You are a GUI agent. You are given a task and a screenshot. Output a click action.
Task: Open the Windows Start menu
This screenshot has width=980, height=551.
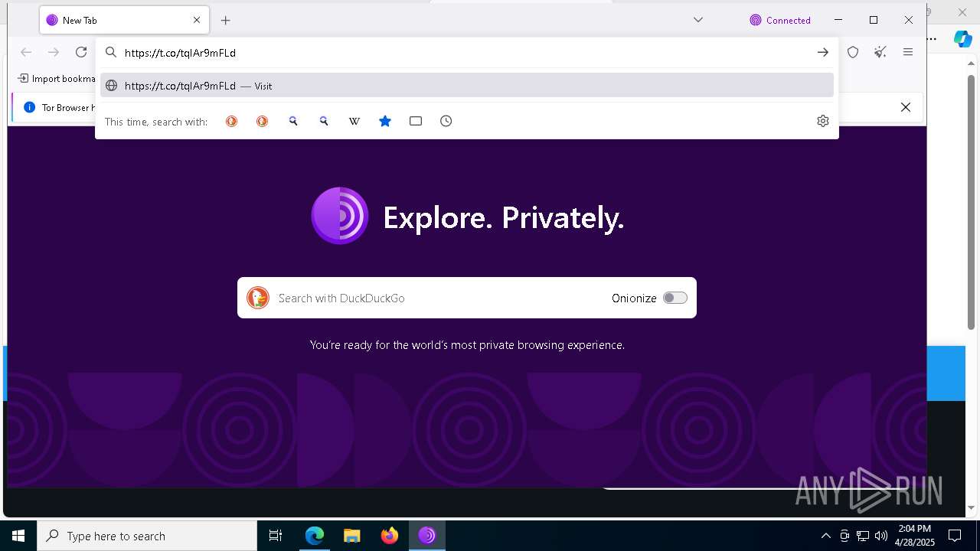(18, 536)
